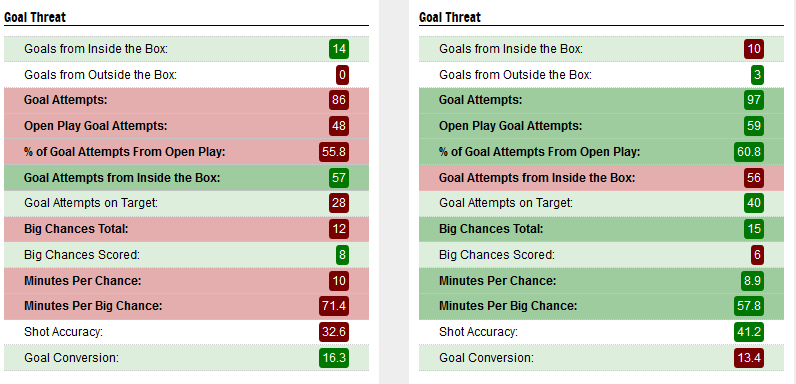Viewport: 796px width, 384px height.
Task: Select right Goal Attempts on Target 40
Action: (x=754, y=203)
